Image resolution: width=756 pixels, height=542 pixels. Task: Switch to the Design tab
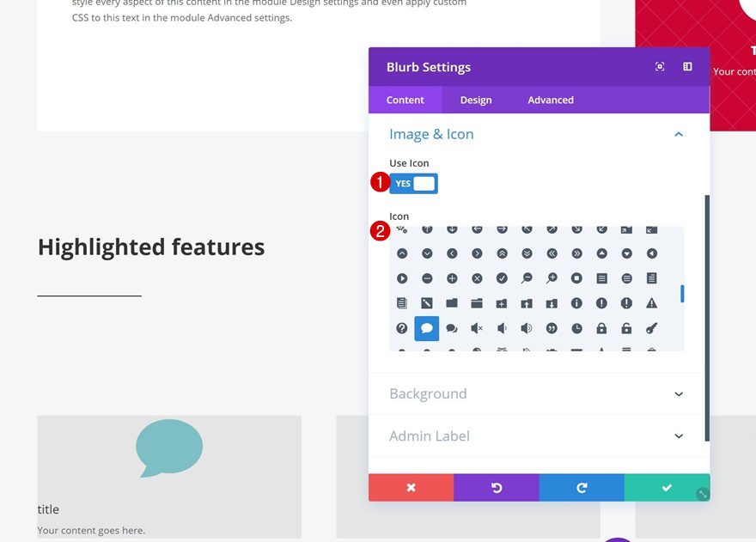[476, 100]
